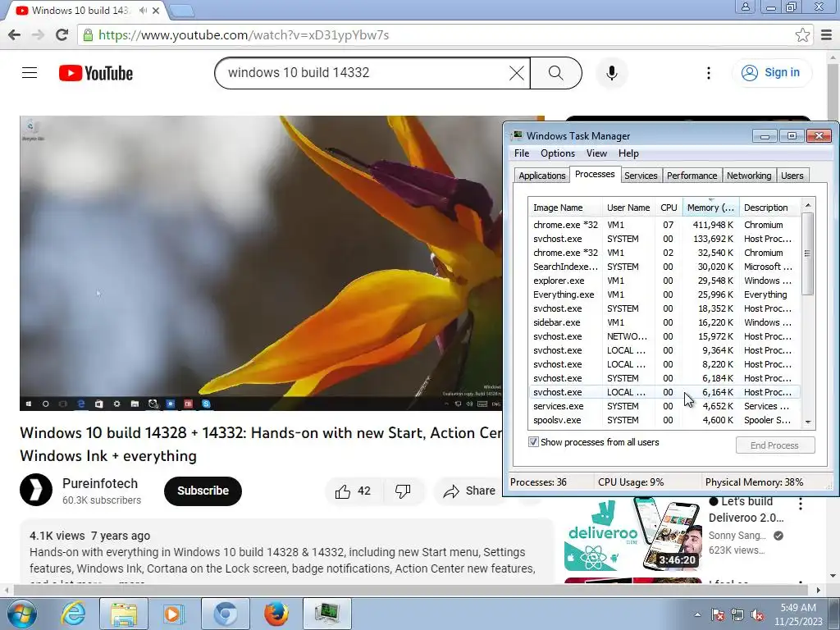Bookmark the page with the star icon

pyautogui.click(x=802, y=35)
